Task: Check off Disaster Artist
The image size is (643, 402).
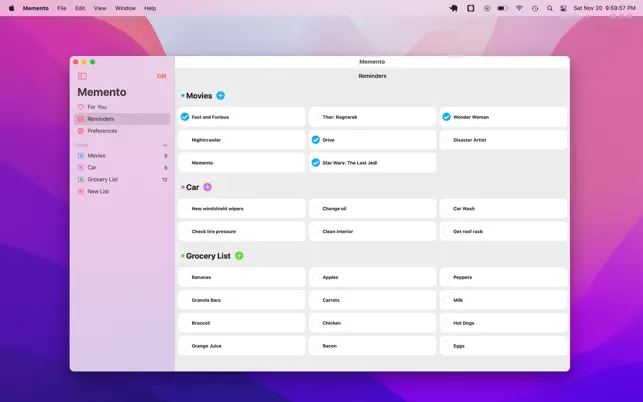Action: click(447, 140)
